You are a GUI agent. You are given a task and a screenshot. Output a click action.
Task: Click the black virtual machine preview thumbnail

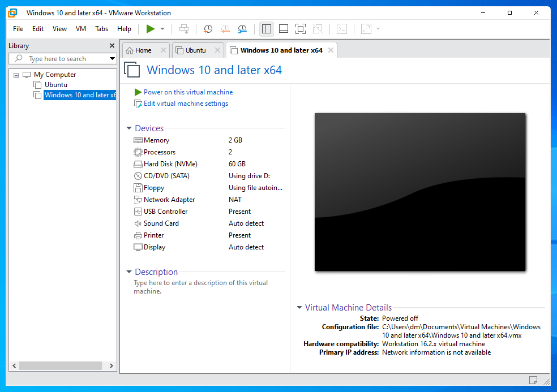click(420, 192)
